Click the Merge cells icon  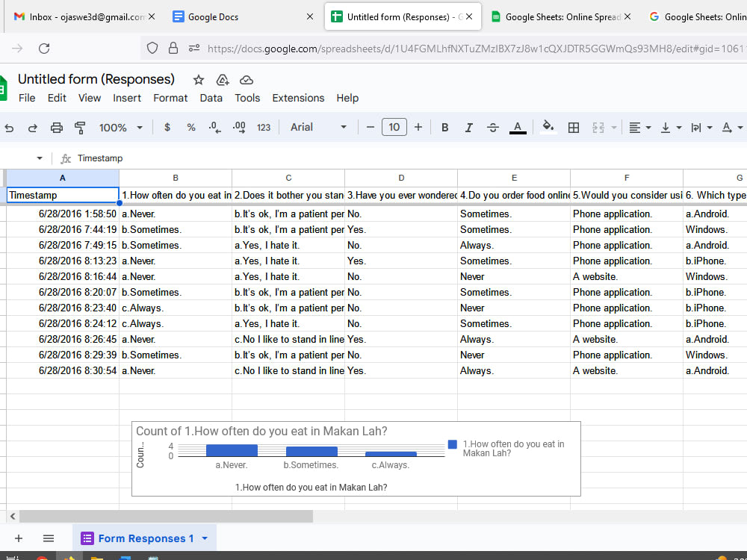point(598,128)
